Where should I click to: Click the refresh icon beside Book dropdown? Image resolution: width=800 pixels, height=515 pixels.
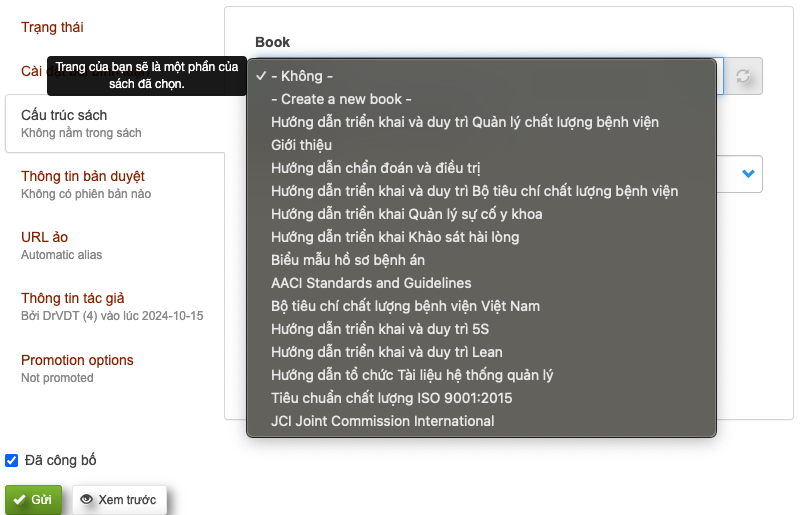(742, 76)
